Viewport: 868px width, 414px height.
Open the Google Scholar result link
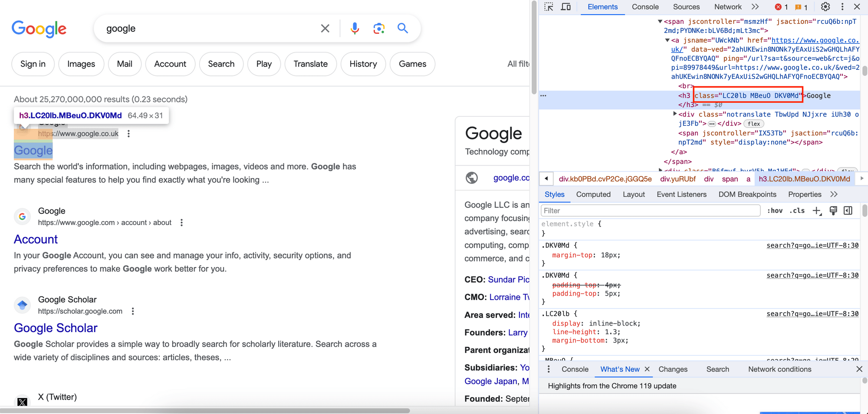[x=56, y=328]
